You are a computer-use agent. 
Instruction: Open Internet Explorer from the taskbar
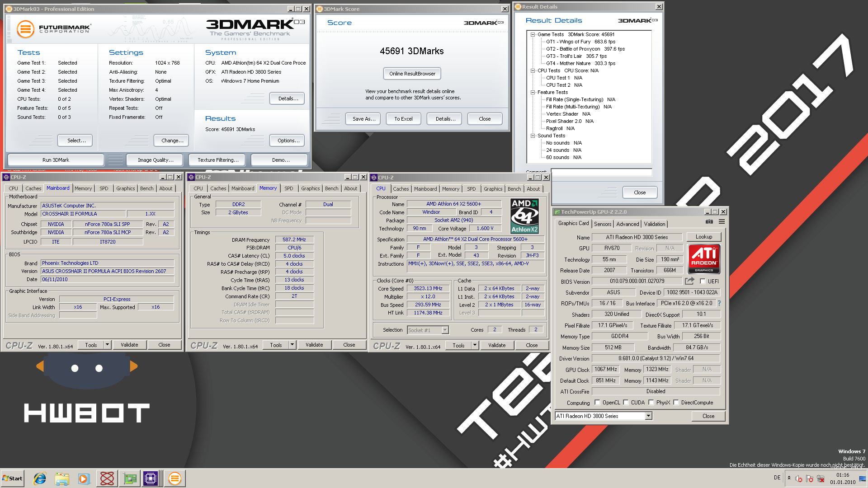(x=40, y=479)
